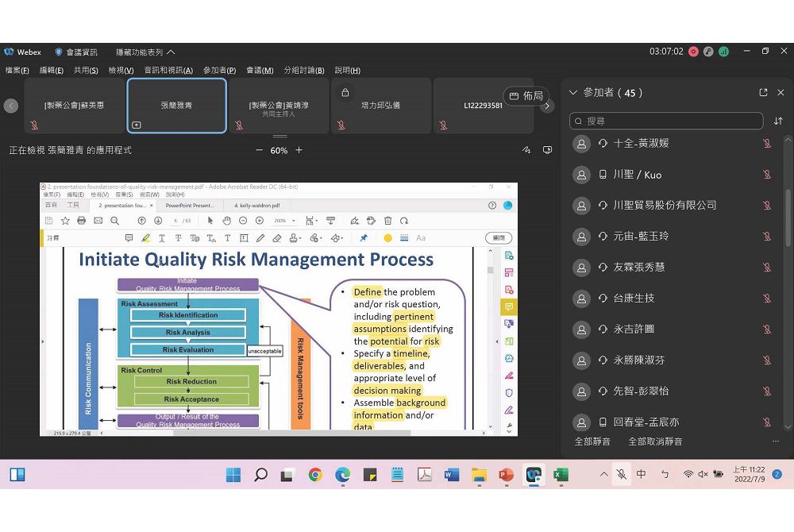
Task: Open the 共用(S) menu
Action: point(86,71)
